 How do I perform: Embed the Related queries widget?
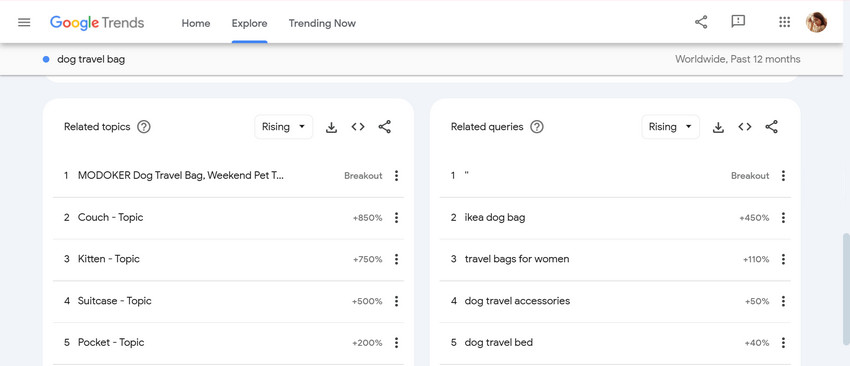tap(745, 127)
